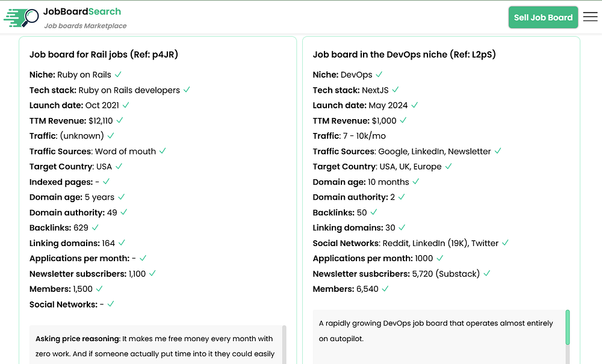The height and width of the screenshot is (364, 602).
Task: Select the Job board for Rail jobs heading
Action: point(104,55)
